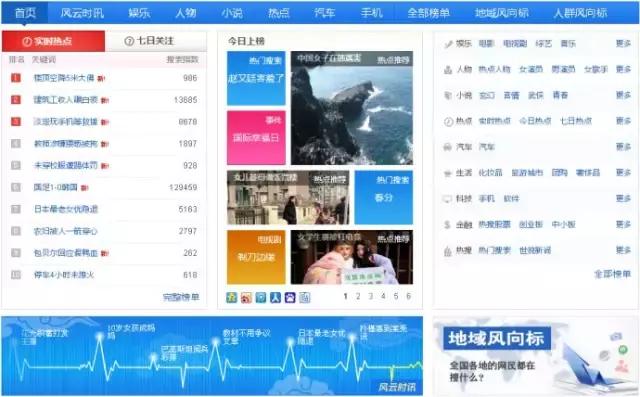Open the 人物 navigation tab
The width and height of the screenshot is (640, 397).
tap(186, 13)
